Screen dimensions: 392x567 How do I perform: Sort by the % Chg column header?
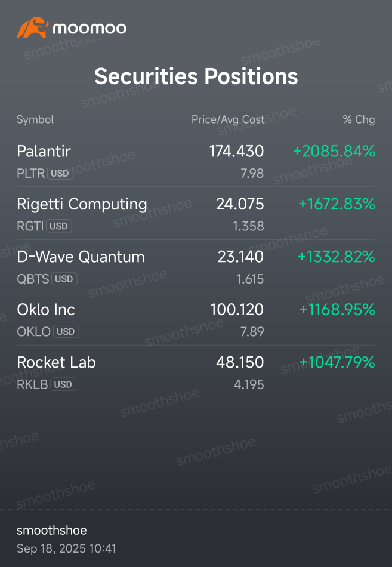pyautogui.click(x=359, y=119)
